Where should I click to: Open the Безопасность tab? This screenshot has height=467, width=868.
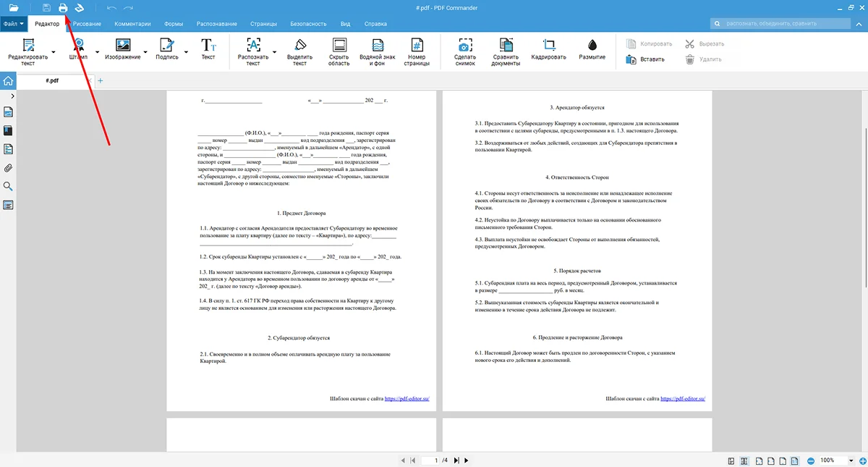308,24
